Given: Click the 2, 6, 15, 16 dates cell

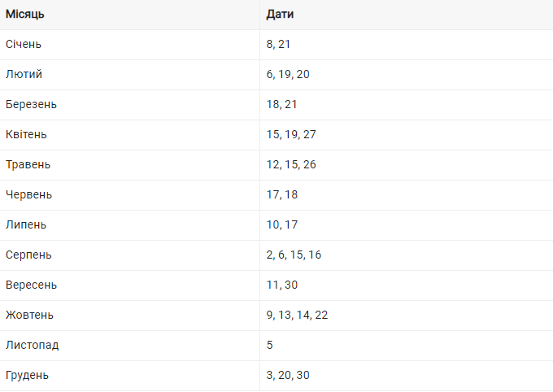Looking at the screenshot, I should point(294,255).
